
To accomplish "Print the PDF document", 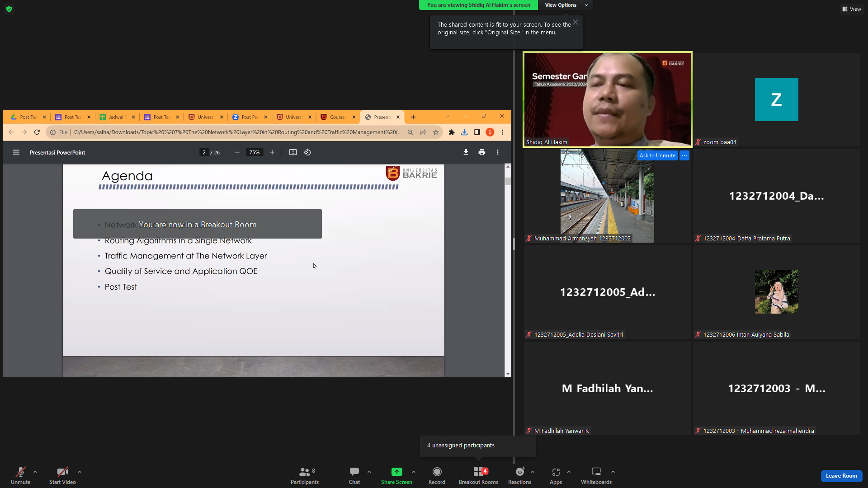I will (x=482, y=152).
